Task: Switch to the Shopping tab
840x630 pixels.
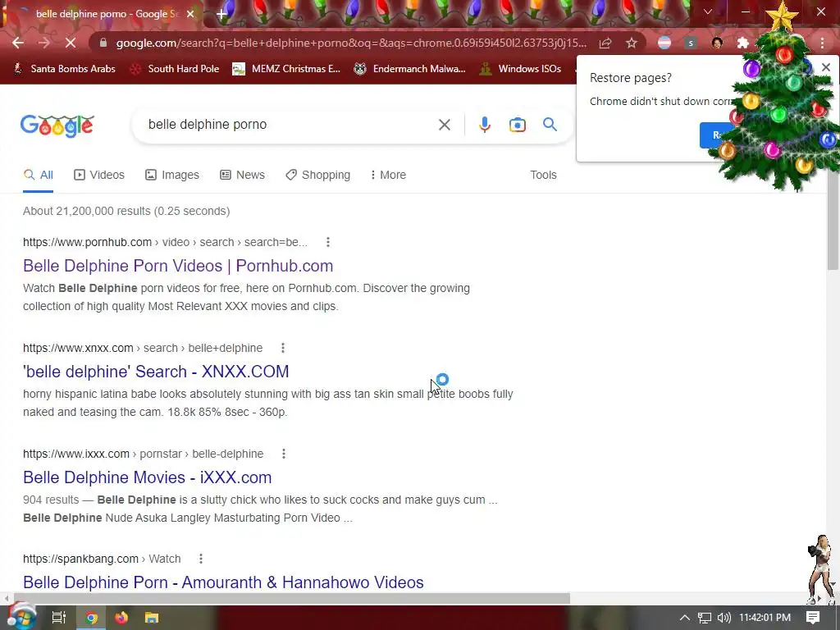Action: tap(317, 176)
